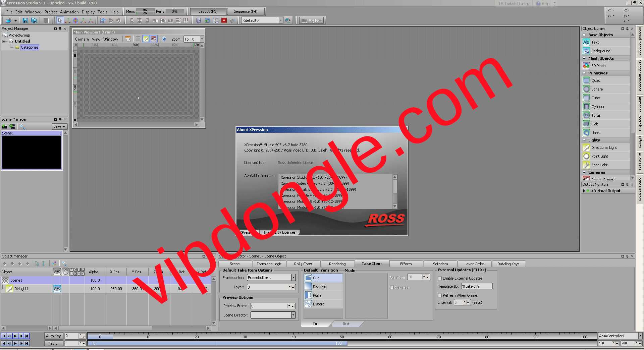This screenshot has height=350, width=644.
Task: Switch to the Transition Logic tab
Action: (x=269, y=264)
